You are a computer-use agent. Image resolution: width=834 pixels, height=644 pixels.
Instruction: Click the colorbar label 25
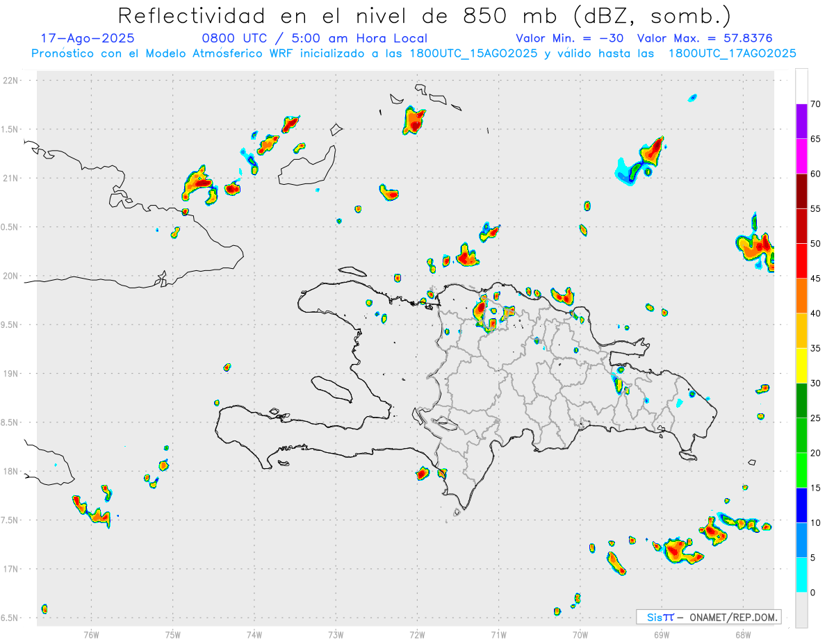point(815,418)
